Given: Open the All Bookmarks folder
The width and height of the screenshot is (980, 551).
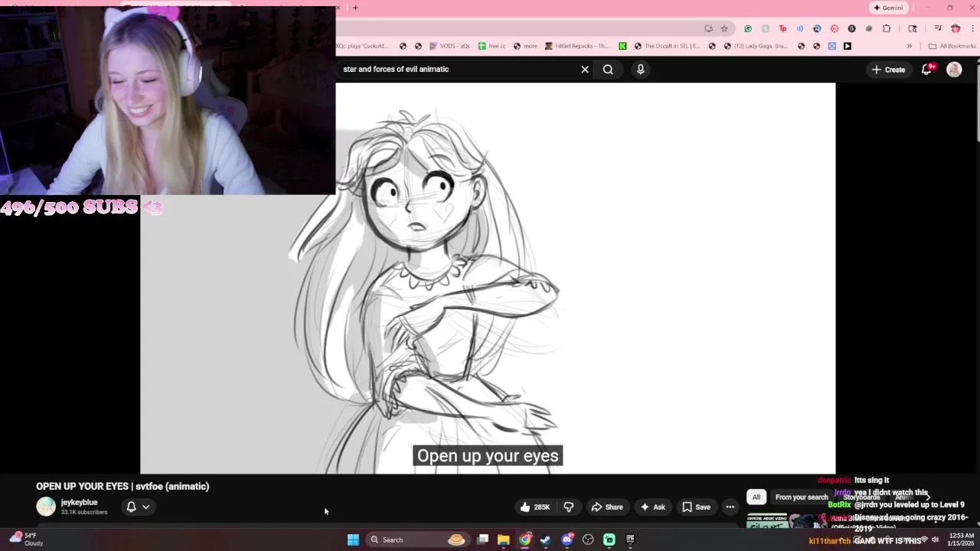Looking at the screenshot, I should [x=952, y=46].
